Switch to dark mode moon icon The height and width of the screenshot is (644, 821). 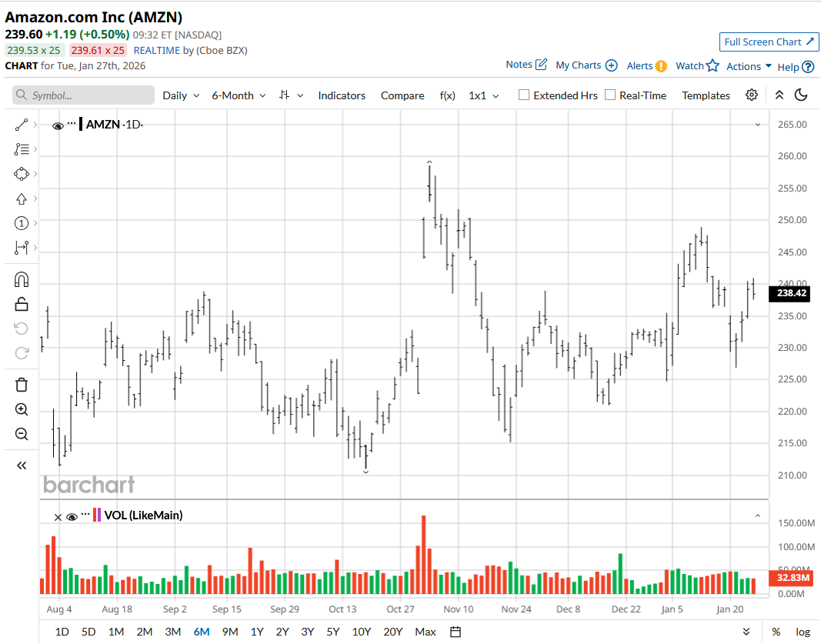(x=801, y=95)
